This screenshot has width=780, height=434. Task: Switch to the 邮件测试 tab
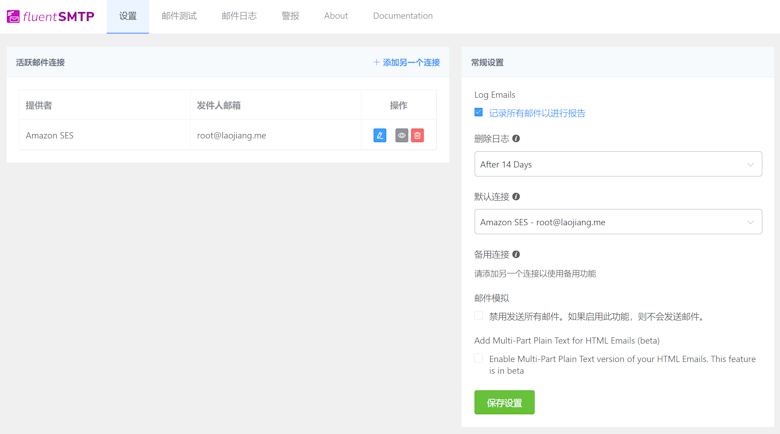(x=179, y=16)
